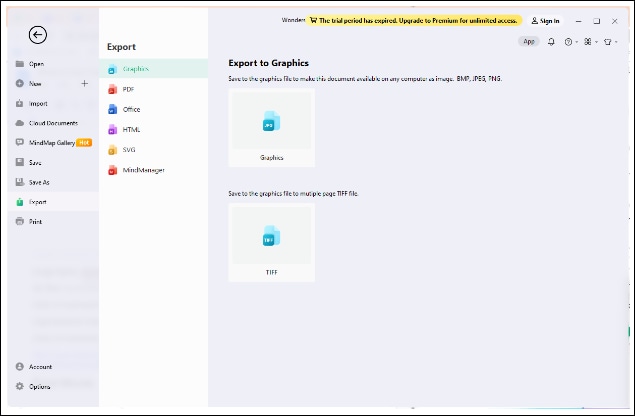Click the Account person icon
Image resolution: width=635 pixels, height=416 pixels.
[x=19, y=366]
